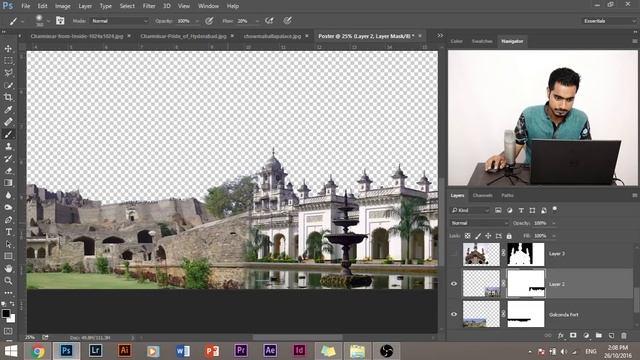This screenshot has width=640, height=360.
Task: Toggle lock image pixels brush icon
Action: click(478, 236)
